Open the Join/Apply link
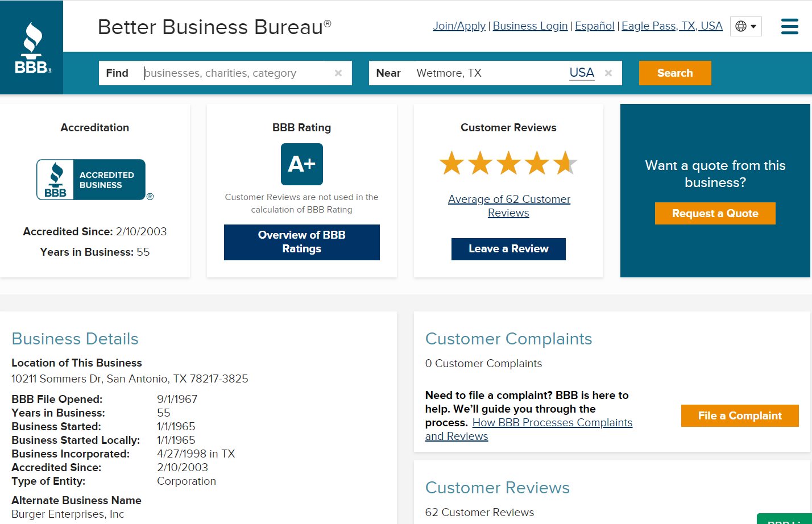The width and height of the screenshot is (812, 524). point(459,26)
